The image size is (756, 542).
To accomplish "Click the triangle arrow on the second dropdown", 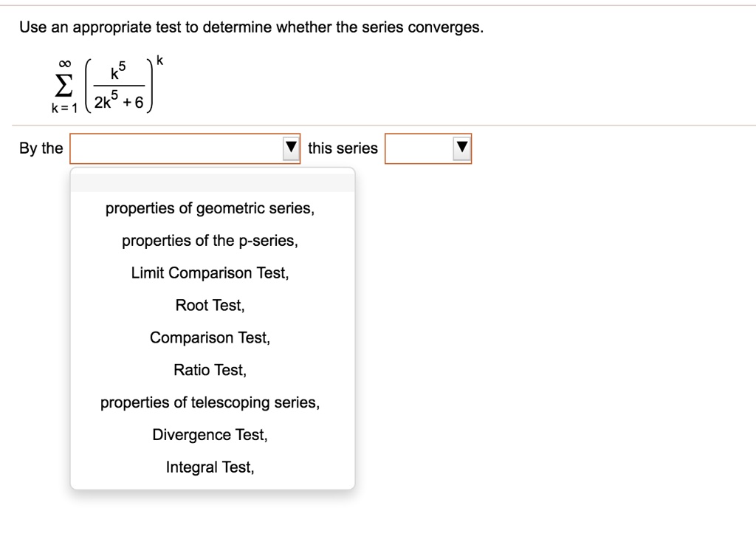I will coord(461,148).
